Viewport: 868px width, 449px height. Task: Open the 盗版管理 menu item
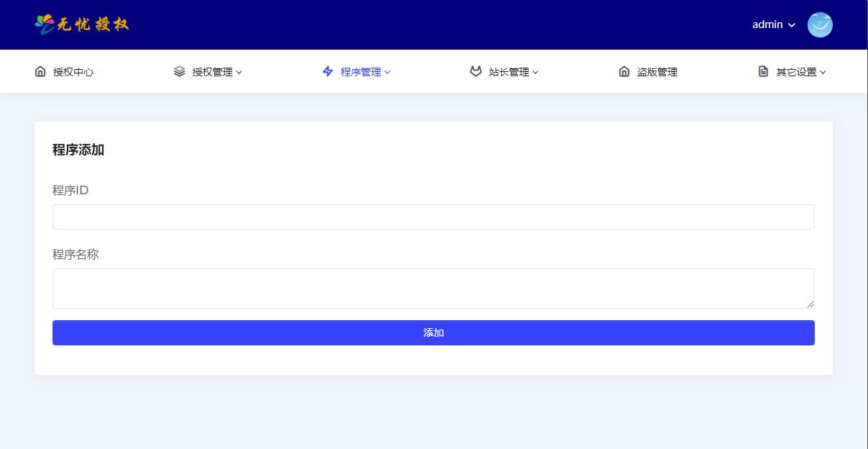point(657,72)
